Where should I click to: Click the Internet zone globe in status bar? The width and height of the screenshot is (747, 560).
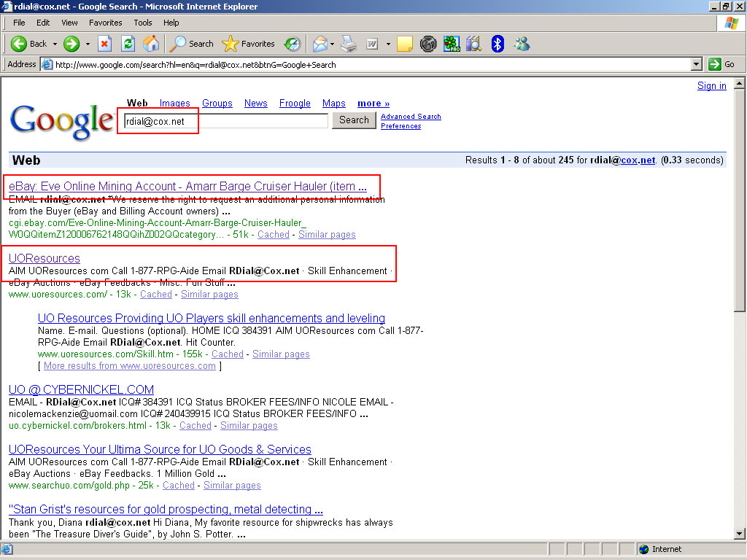pyautogui.click(x=643, y=549)
